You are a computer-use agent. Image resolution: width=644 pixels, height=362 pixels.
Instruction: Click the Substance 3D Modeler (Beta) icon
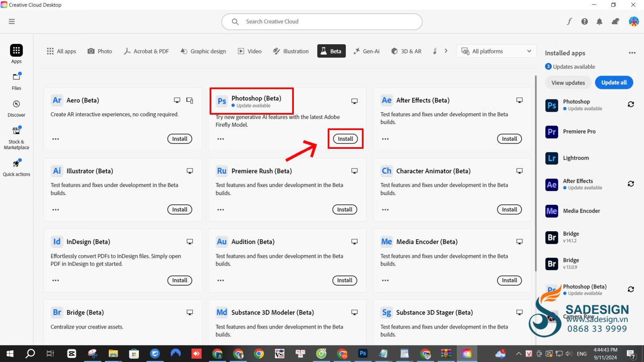coord(222,313)
